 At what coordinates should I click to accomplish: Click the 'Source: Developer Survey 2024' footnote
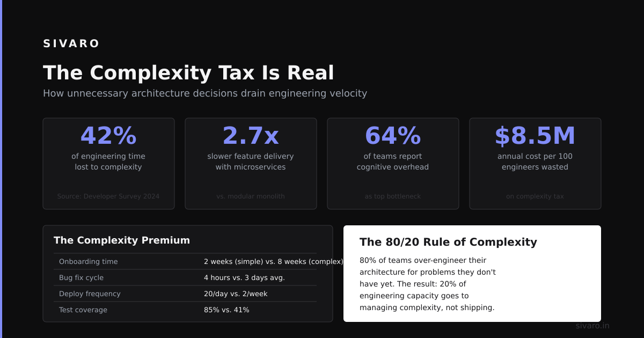click(x=108, y=196)
